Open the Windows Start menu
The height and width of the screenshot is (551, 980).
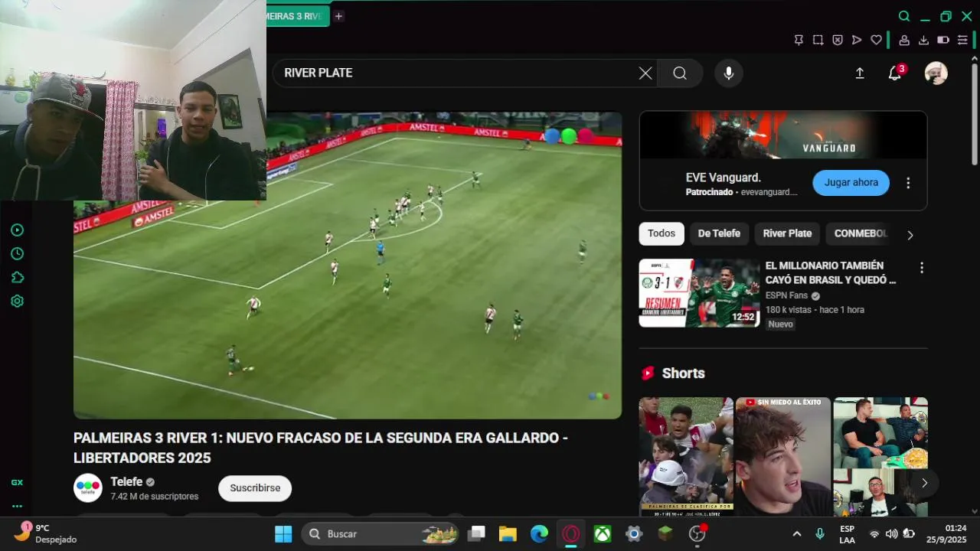[283, 534]
